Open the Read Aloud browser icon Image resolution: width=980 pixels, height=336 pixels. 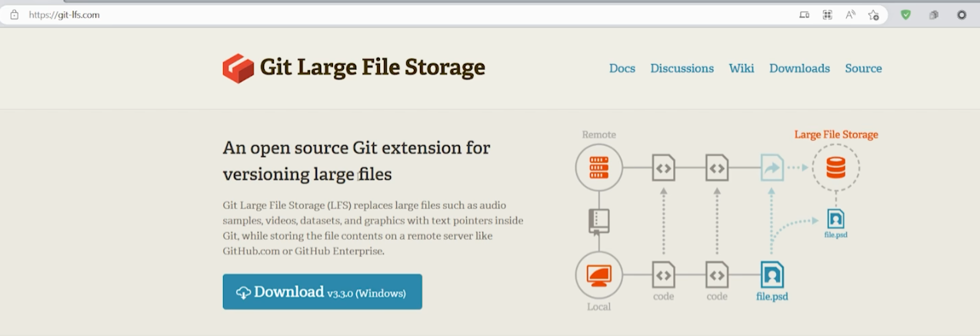point(850,15)
